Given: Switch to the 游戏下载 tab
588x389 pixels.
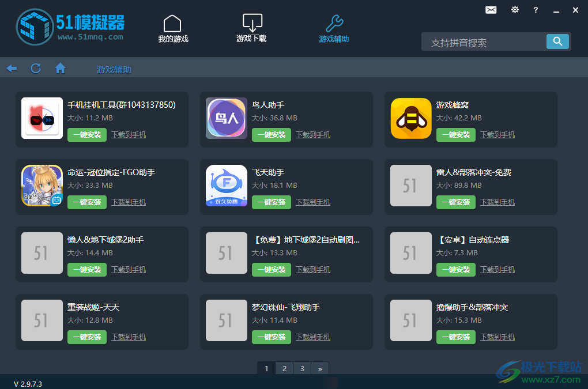Looking at the screenshot, I should point(251,28).
